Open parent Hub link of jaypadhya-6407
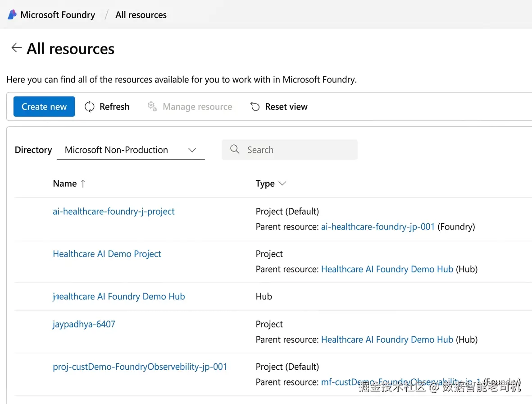The image size is (532, 404). tap(387, 340)
